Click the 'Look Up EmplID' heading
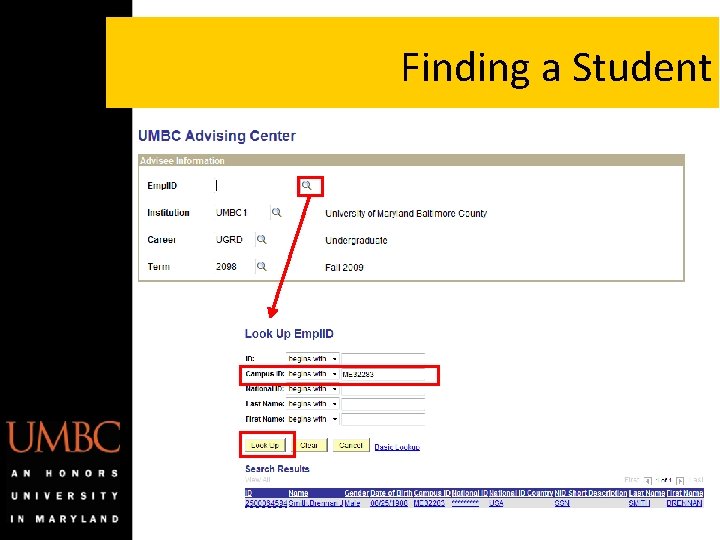Viewport: 720px width, 540px height. click(289, 334)
